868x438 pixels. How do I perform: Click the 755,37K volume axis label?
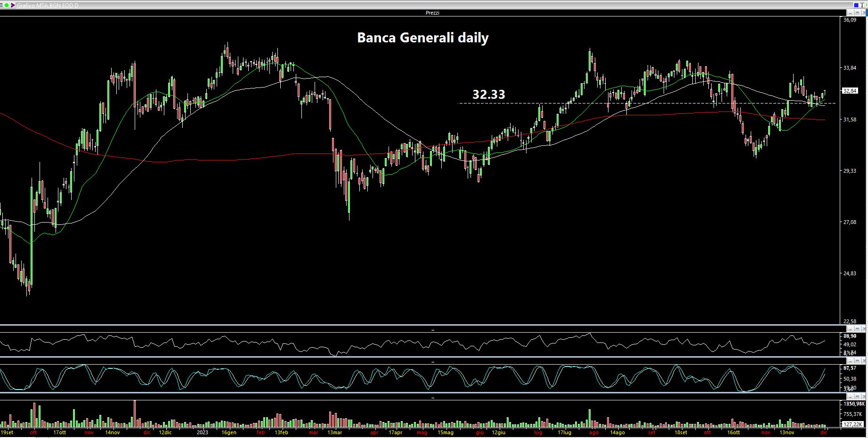[852, 414]
